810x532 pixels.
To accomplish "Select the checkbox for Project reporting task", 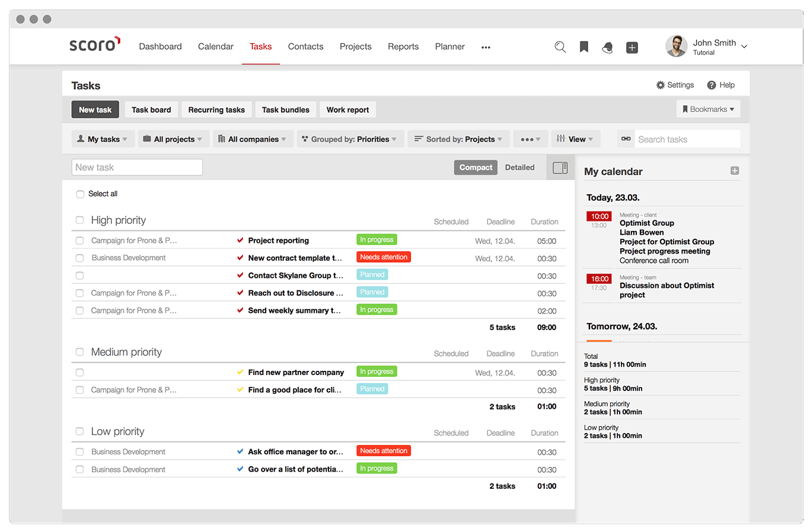I will point(79,241).
